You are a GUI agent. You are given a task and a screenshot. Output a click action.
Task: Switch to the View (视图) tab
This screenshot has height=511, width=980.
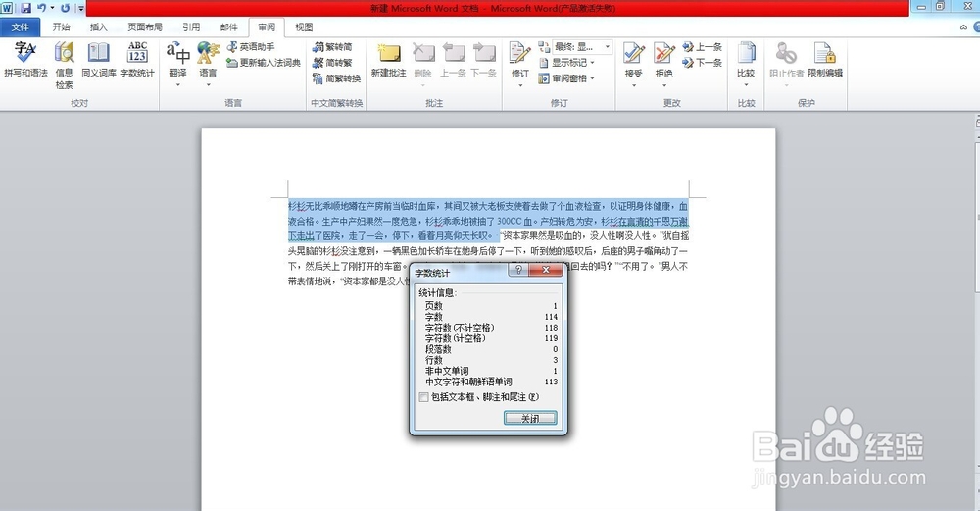click(304, 26)
